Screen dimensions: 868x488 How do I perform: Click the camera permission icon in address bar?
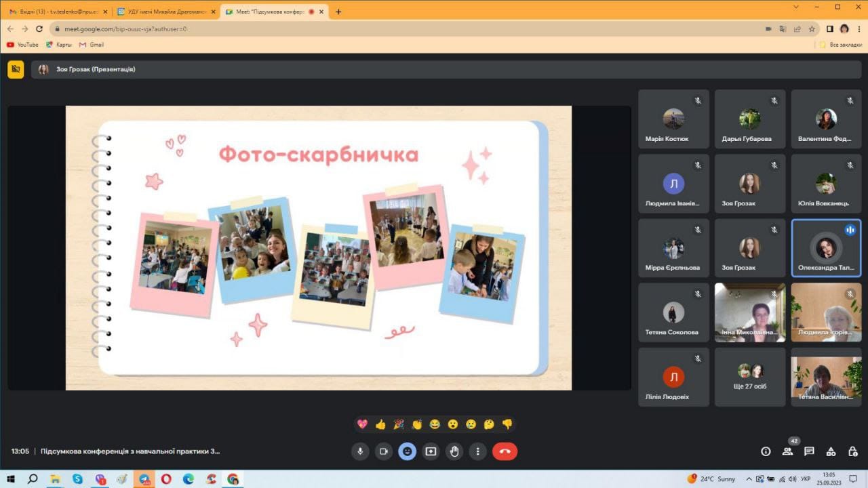click(x=768, y=29)
